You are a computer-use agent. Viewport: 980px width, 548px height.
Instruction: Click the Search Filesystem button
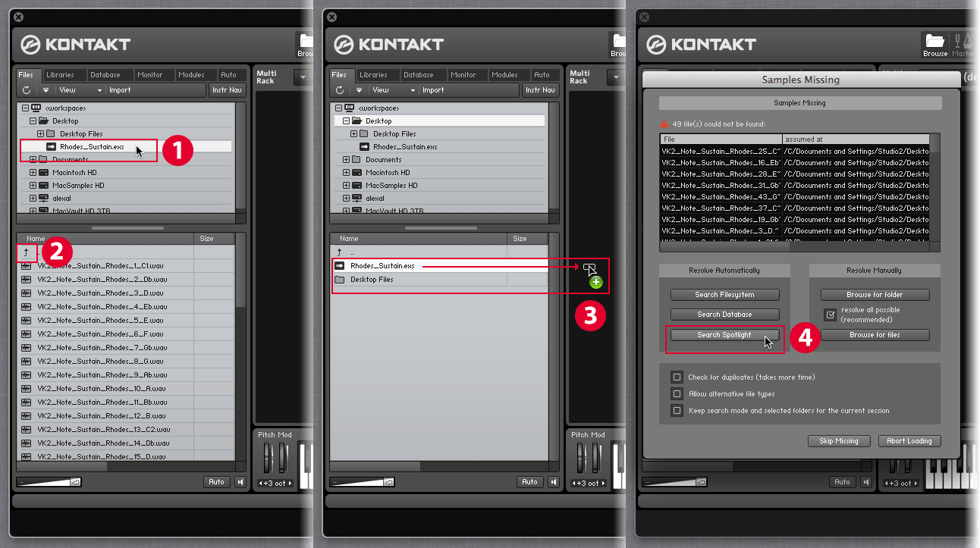pyautogui.click(x=724, y=295)
